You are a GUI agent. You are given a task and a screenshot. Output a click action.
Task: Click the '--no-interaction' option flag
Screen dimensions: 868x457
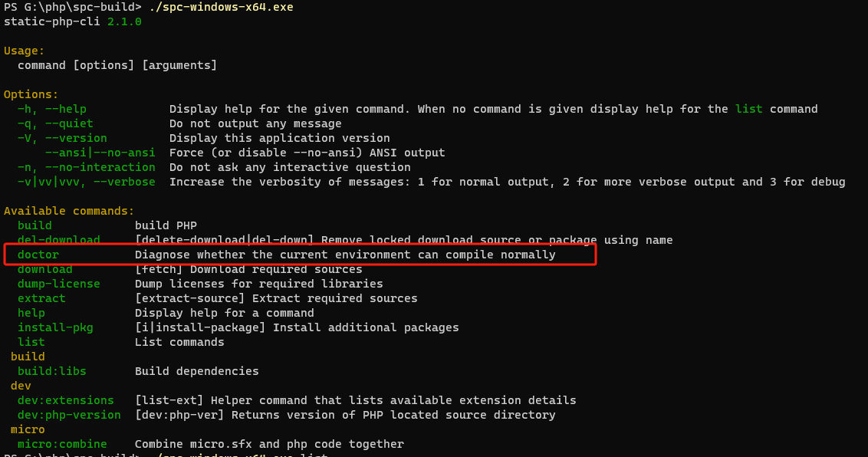click(100, 167)
